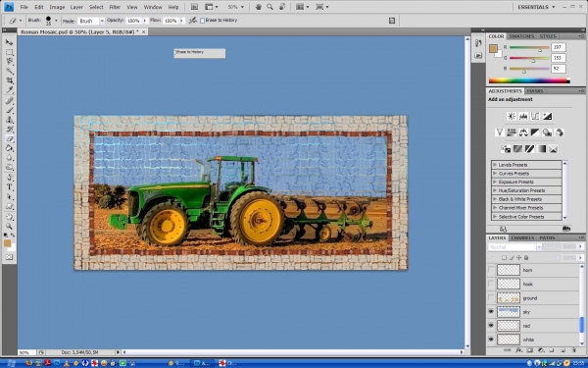588x368 pixels.
Task: Add an Exposure adjustment
Action: (x=547, y=116)
